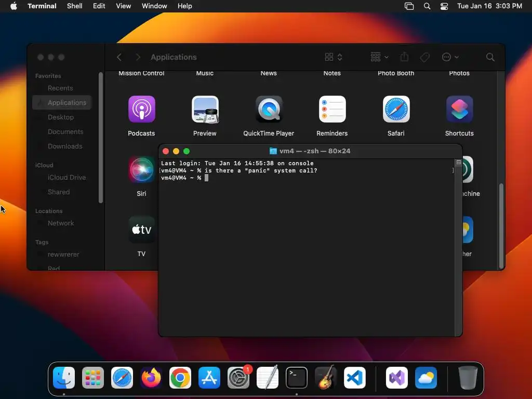
Task: Click Finder search magnifier icon
Action: tap(490, 57)
